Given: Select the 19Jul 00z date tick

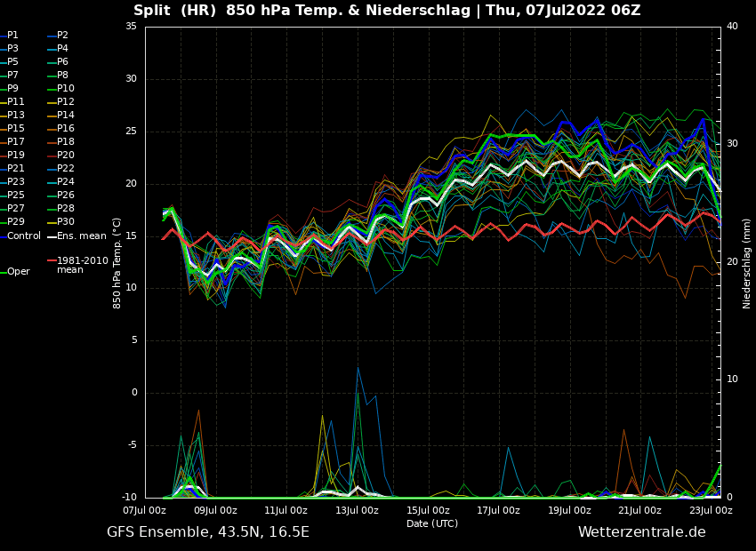Looking at the screenshot, I should pyautogui.click(x=569, y=511).
